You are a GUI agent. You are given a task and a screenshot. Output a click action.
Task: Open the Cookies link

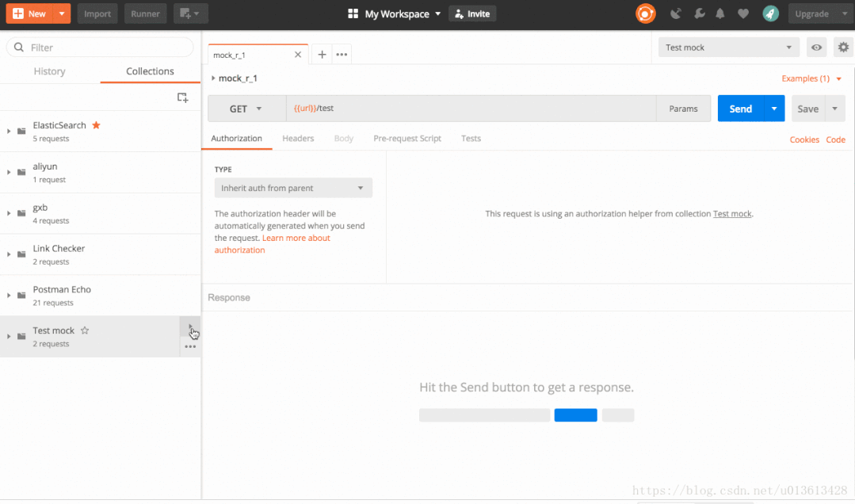point(804,139)
